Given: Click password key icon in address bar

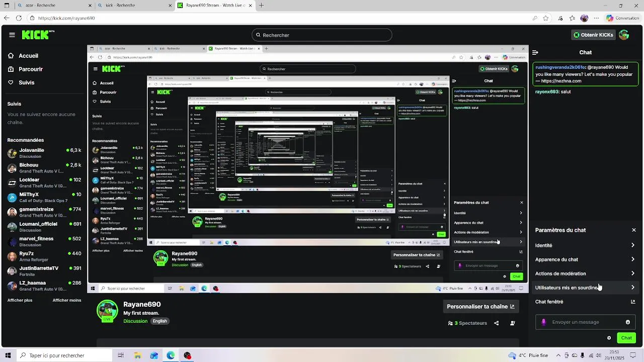Looking at the screenshot, I should click(x=534, y=18).
